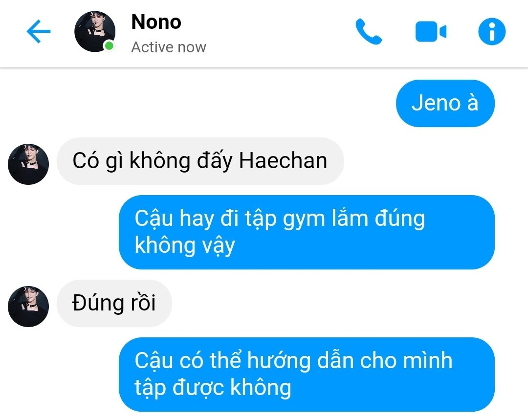The height and width of the screenshot is (420, 528).
Task: Select the 'Cậu hay đi tập gym' message
Action: pyautogui.click(x=307, y=232)
